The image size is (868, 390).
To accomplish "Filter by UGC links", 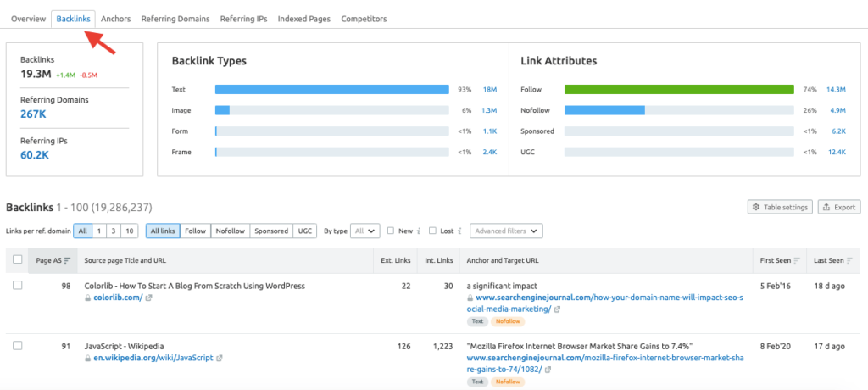I will pyautogui.click(x=305, y=231).
